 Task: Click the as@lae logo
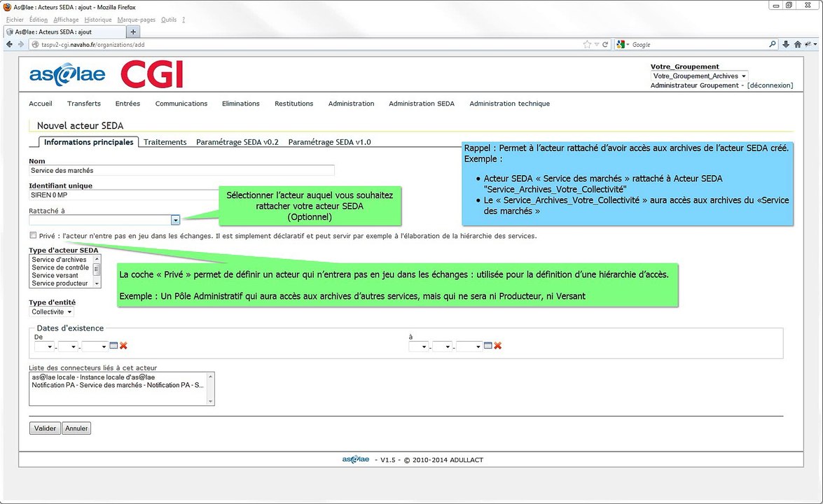coord(67,74)
